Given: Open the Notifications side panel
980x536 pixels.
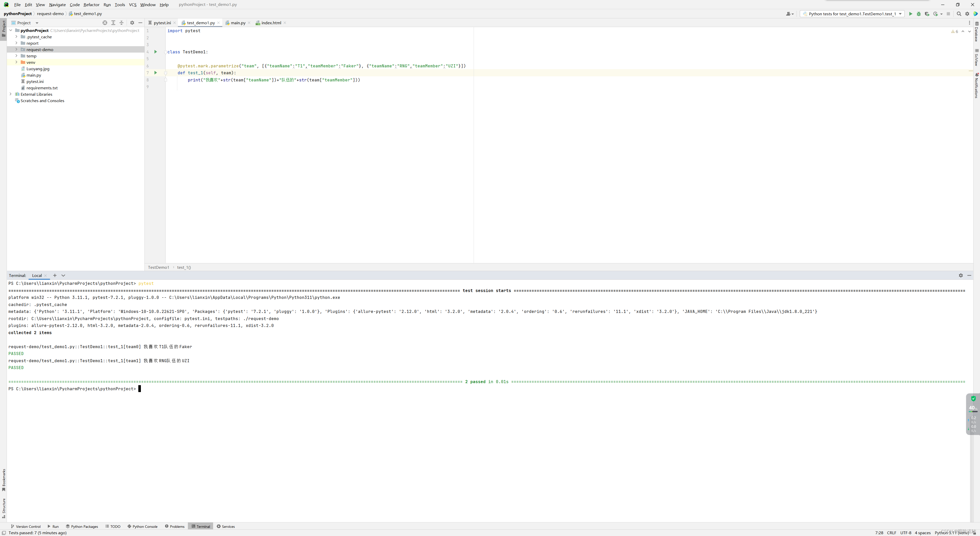Looking at the screenshot, I should pos(977,86).
